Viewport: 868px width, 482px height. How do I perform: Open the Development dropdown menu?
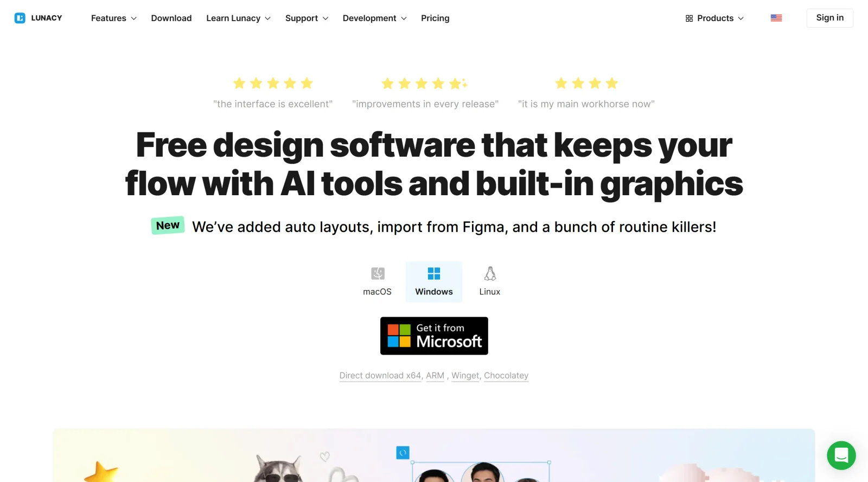click(x=374, y=18)
